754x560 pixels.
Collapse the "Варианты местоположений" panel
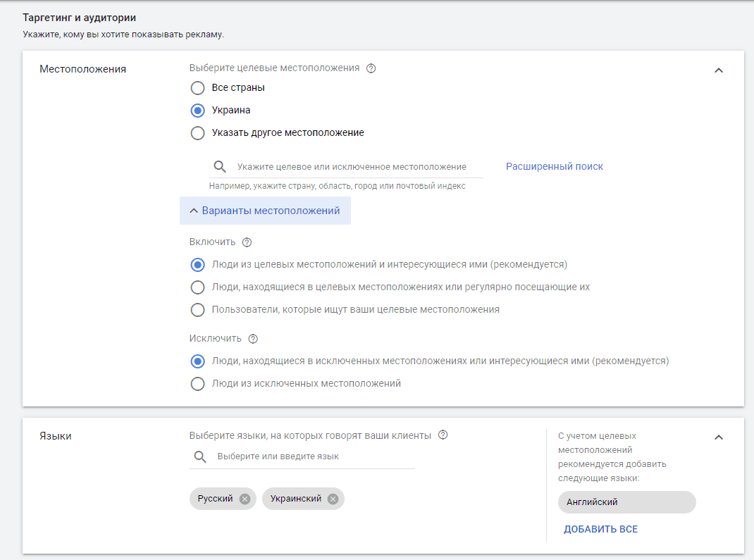[265, 210]
